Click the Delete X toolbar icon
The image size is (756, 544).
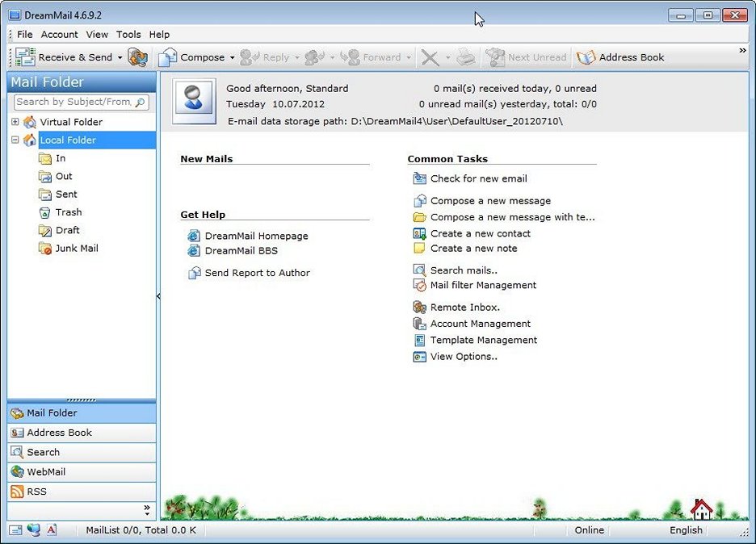430,58
